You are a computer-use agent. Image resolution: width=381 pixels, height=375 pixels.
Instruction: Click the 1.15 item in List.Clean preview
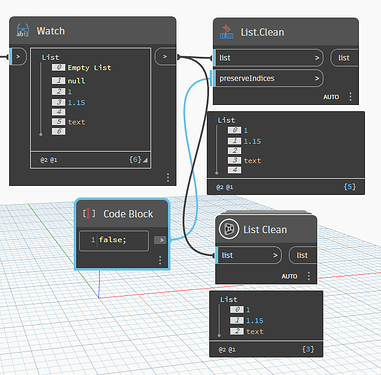point(252,141)
